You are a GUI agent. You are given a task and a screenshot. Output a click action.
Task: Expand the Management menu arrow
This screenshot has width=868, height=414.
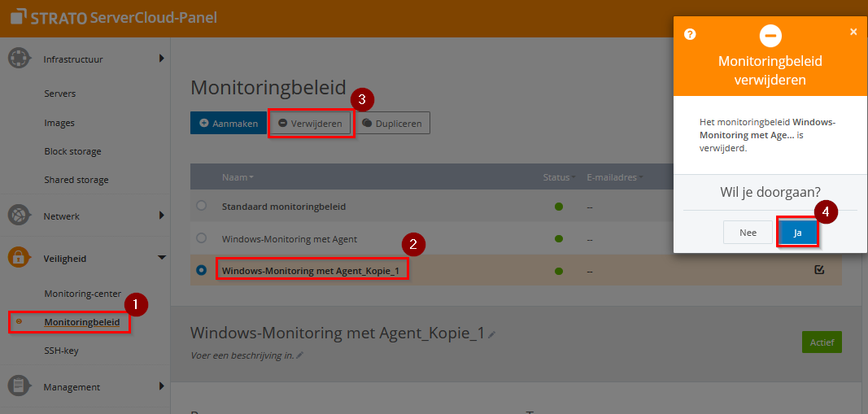(162, 386)
